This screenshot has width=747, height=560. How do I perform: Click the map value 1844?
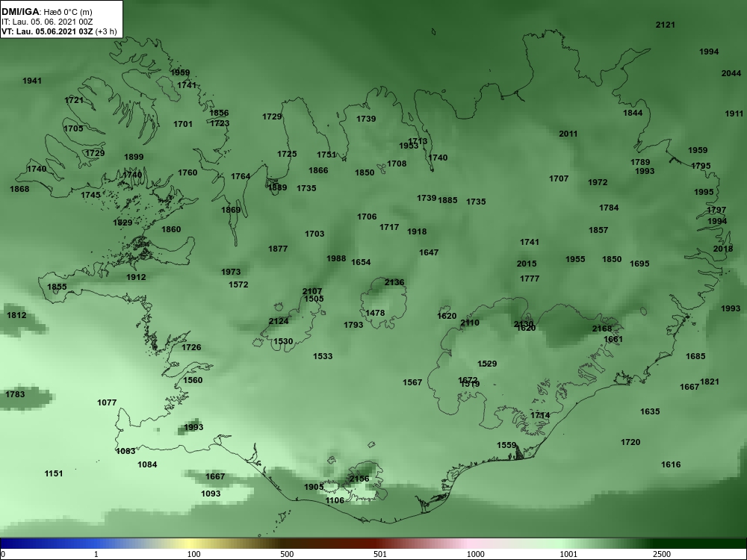633,113
